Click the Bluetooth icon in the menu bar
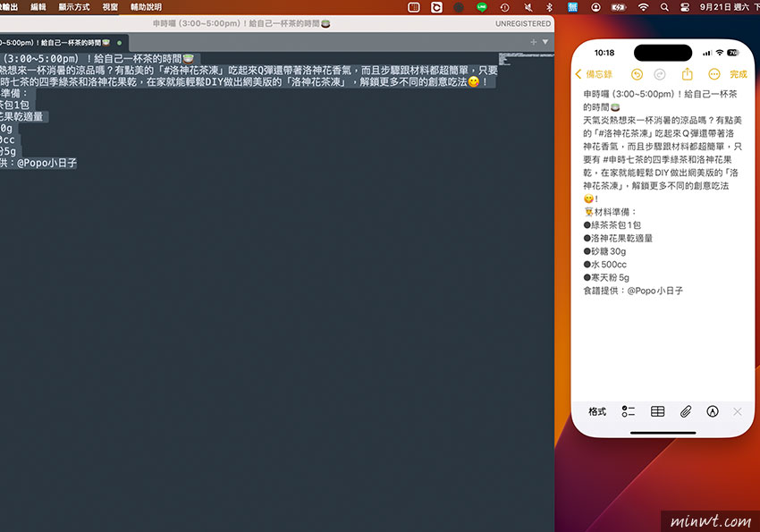 click(x=550, y=7)
